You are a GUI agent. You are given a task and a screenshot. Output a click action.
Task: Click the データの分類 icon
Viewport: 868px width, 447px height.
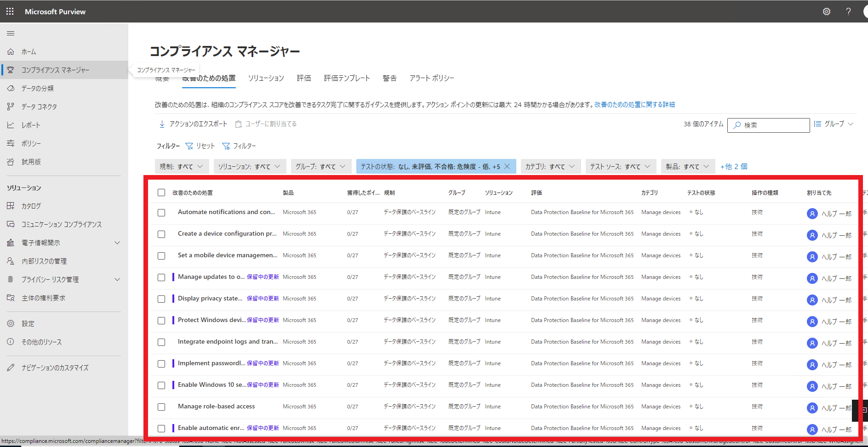[11, 88]
